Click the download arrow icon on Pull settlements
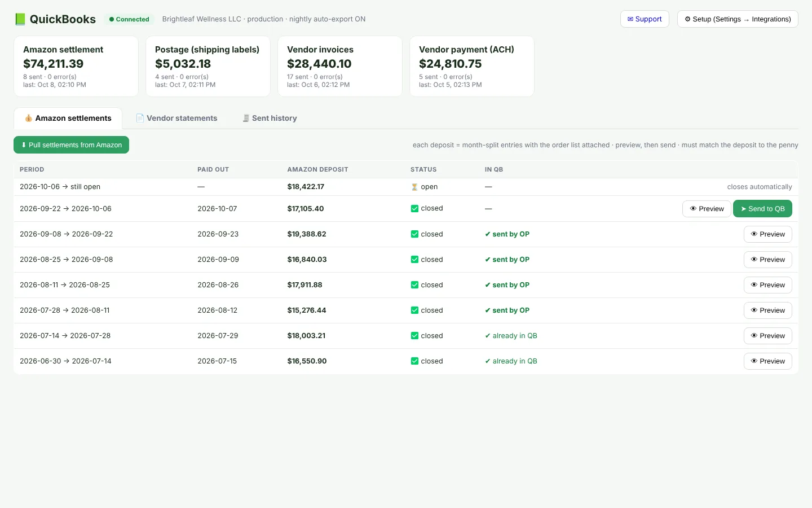812x508 pixels. tap(24, 145)
